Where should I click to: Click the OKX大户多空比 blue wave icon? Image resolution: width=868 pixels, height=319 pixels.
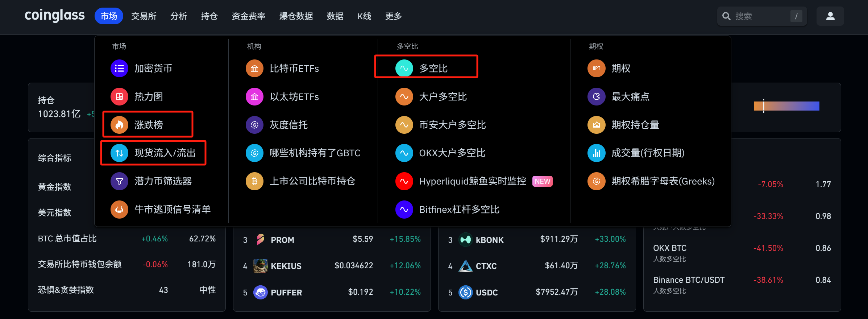(404, 153)
